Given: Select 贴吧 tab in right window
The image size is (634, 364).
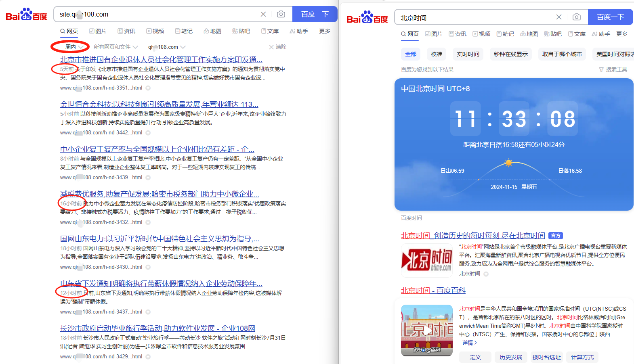Looking at the screenshot, I should coord(553,34).
